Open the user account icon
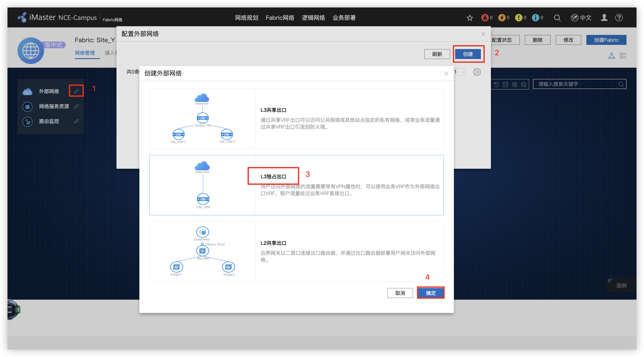Viewport: 644px width, 357px height. 604,18
